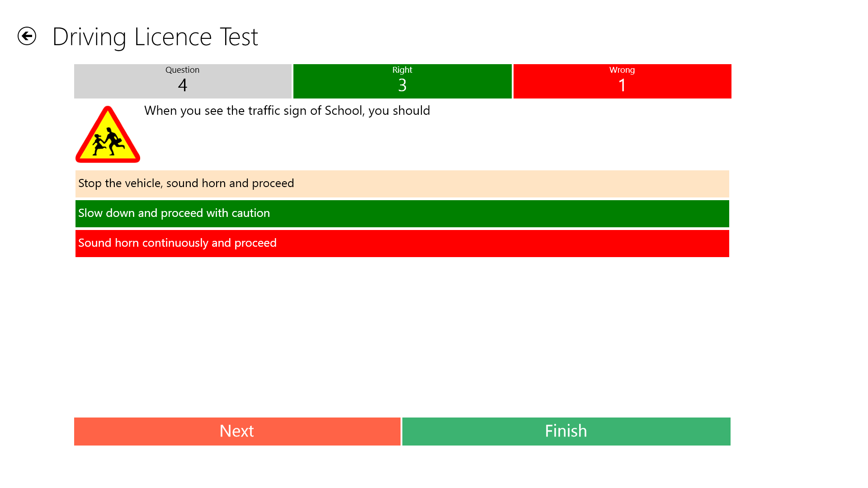Click the question text about the School sign

click(287, 110)
